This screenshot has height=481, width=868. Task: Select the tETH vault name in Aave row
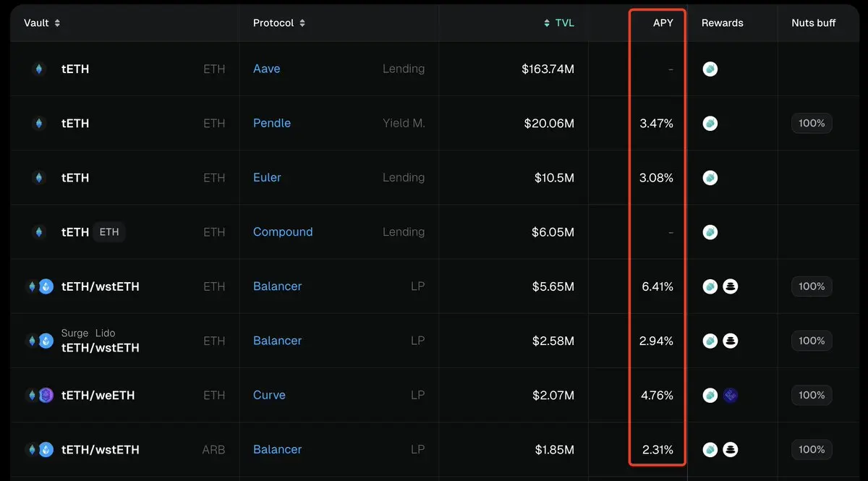(75, 69)
